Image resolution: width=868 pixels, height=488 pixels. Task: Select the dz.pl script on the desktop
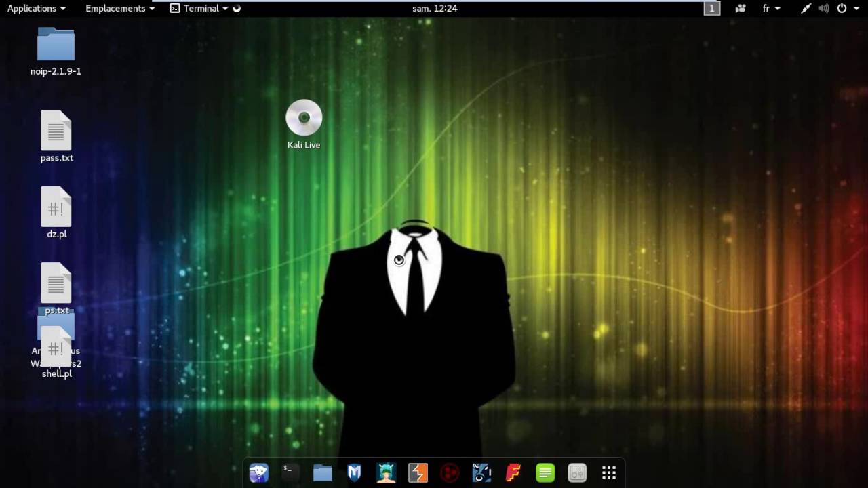[56, 213]
